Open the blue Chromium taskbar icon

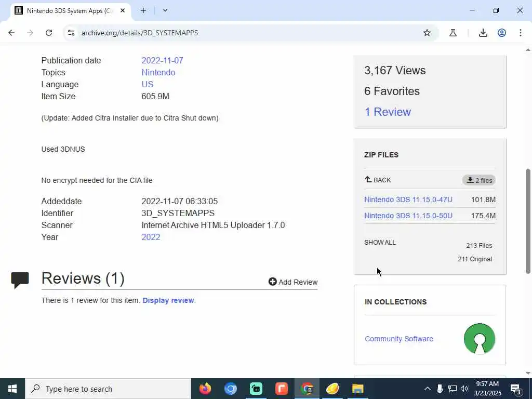point(230,389)
